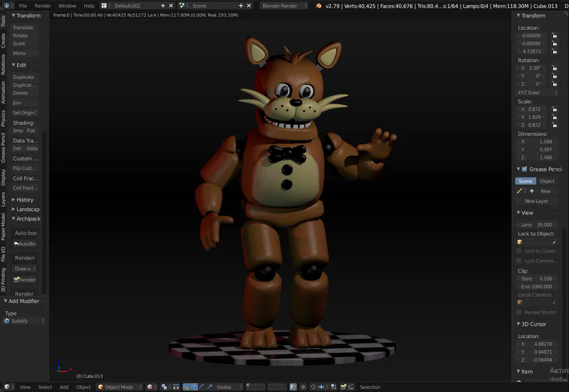Lock the Rotation X value
Image resolution: width=569 pixels, height=392 pixels.
point(554,68)
